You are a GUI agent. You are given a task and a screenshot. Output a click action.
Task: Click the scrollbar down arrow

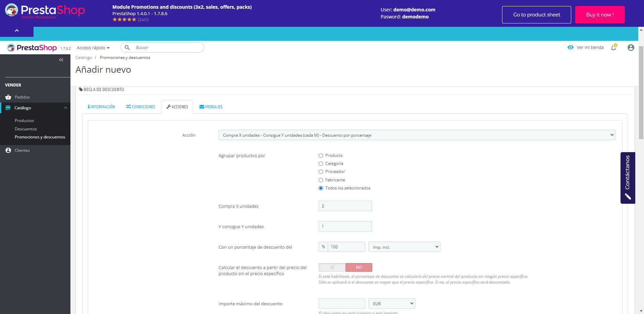pyautogui.click(x=641, y=311)
